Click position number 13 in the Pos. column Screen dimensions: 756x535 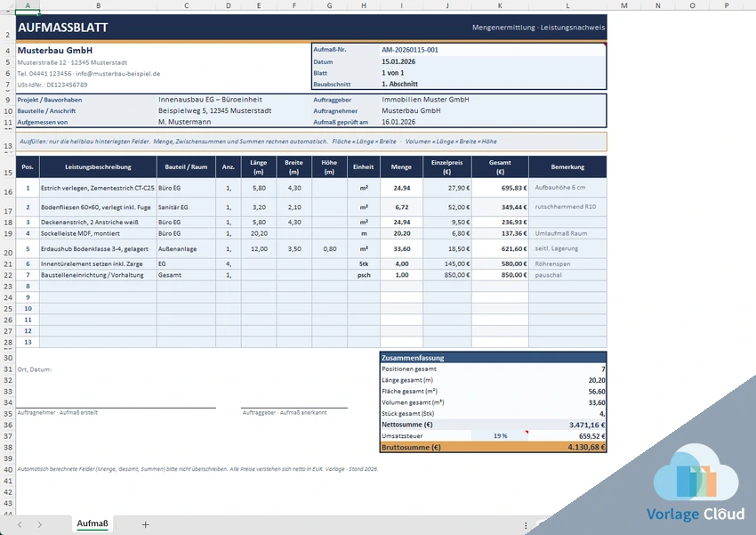(28, 342)
